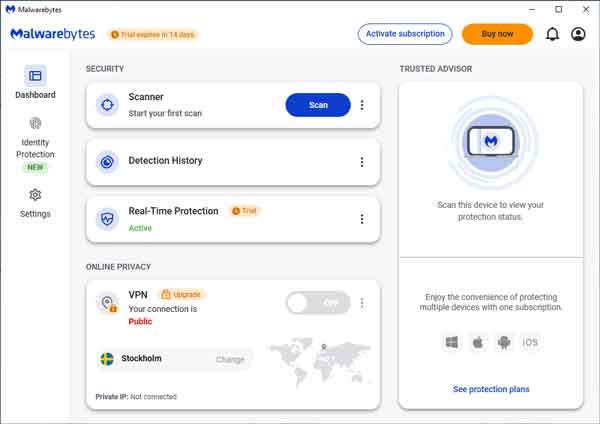Click the Trusted Advisor device illustration

point(491,142)
